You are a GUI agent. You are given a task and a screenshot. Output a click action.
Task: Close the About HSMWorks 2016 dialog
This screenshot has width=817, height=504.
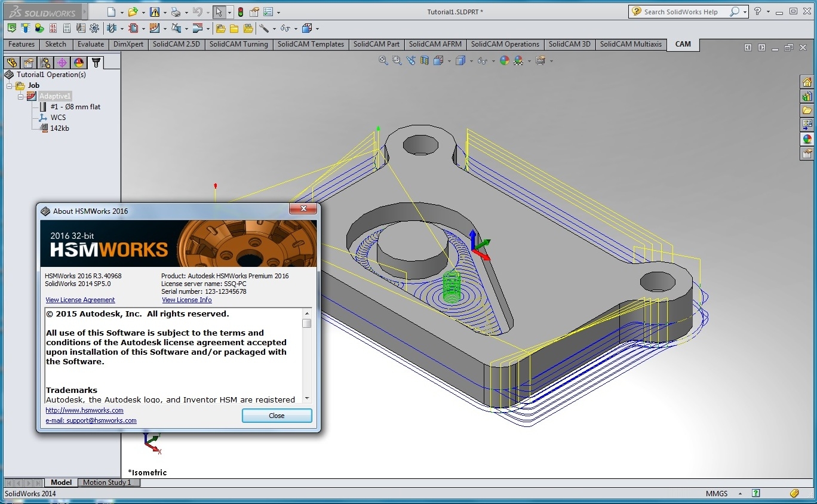tap(303, 209)
